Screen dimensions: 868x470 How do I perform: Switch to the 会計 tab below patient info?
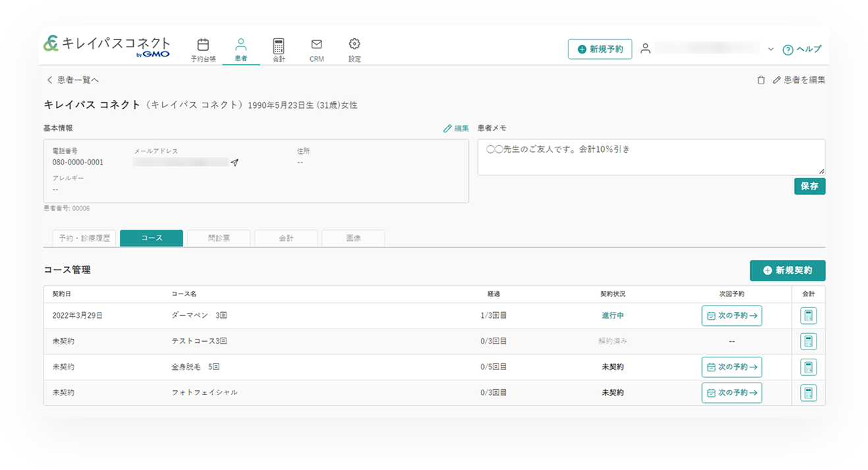pyautogui.click(x=286, y=238)
